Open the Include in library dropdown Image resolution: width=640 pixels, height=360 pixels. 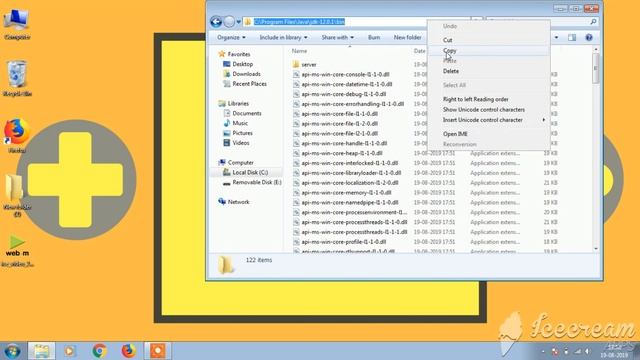[283, 37]
